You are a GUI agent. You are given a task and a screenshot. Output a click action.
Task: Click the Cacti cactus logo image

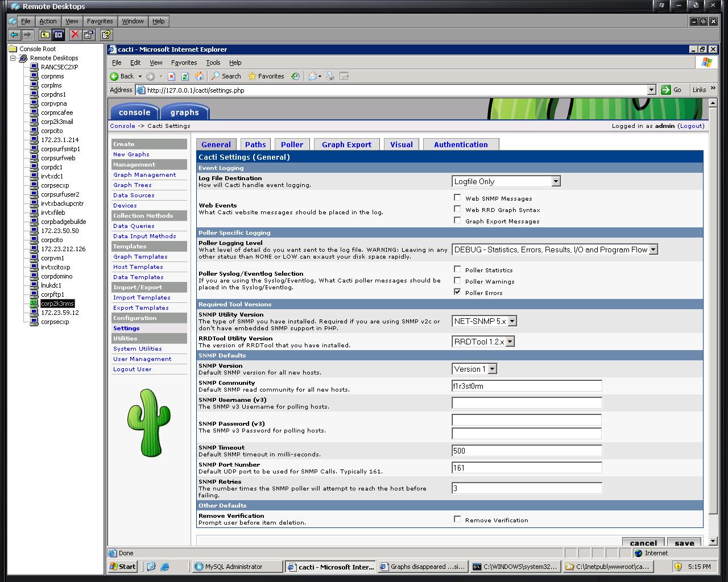[x=148, y=423]
